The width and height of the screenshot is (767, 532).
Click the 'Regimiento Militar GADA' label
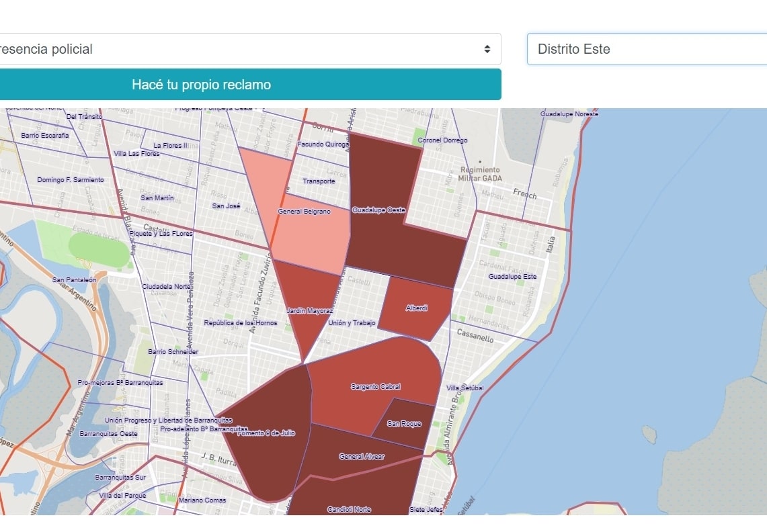pos(480,174)
